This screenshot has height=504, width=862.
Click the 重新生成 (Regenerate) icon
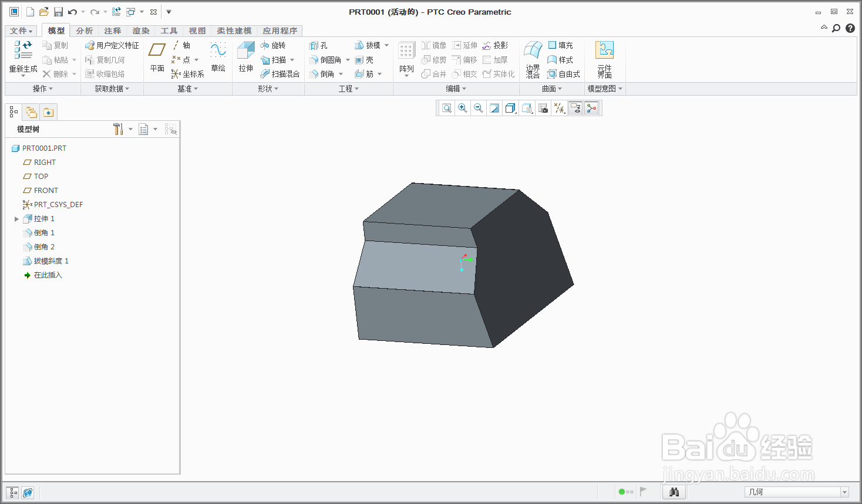23,57
